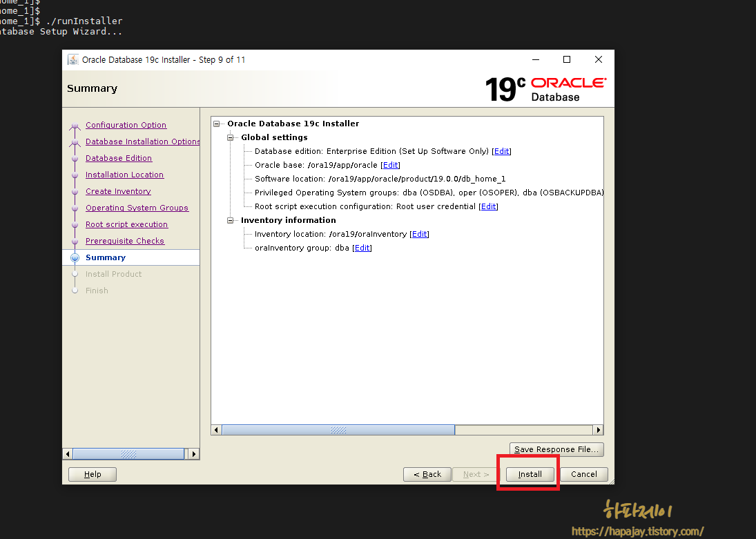Go back with the Back button
Viewport: 756px width, 539px height.
click(x=427, y=474)
